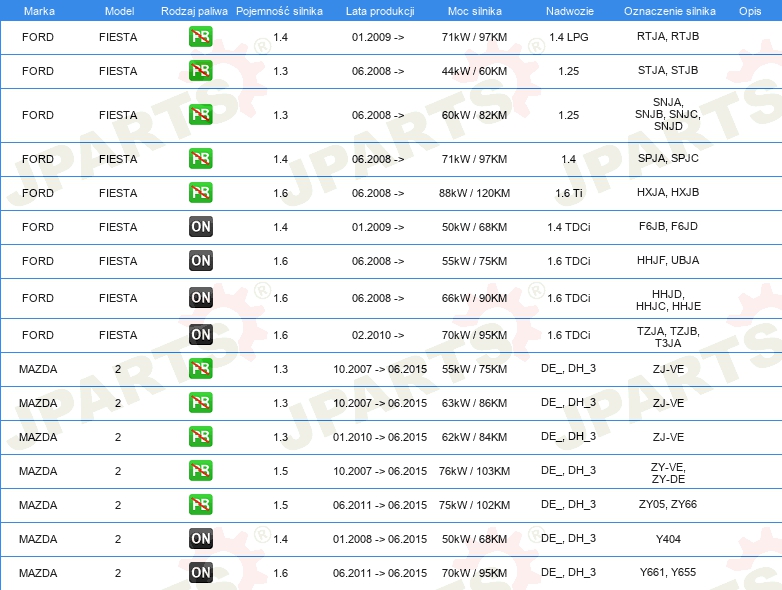Click petrol icon in Mazda ZY05, ZY66 row
The width and height of the screenshot is (782, 590).
point(200,504)
